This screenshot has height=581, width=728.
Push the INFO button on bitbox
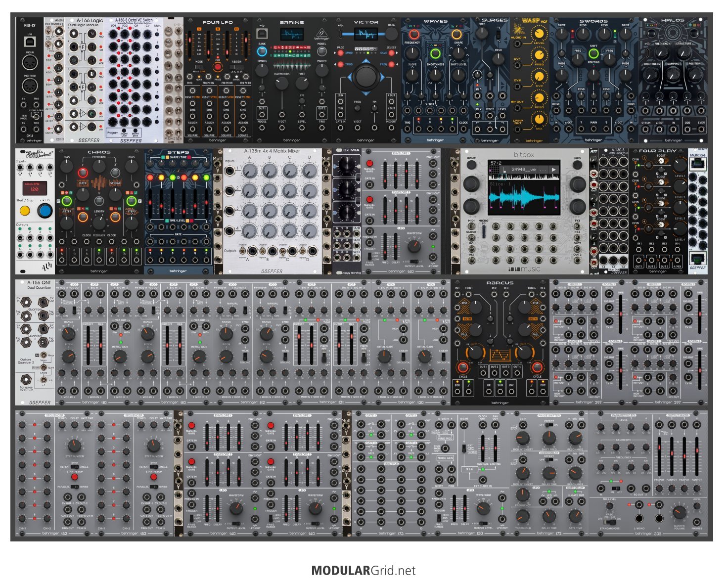tap(577, 165)
